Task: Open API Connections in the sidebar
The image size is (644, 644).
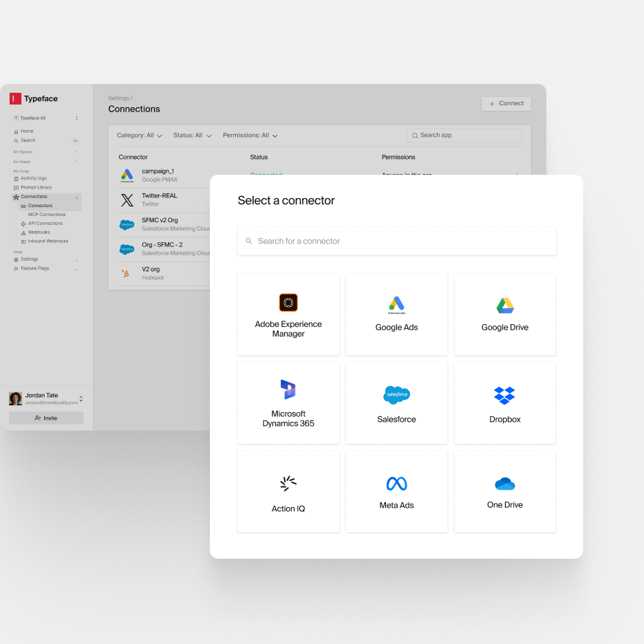Action: tap(45, 224)
